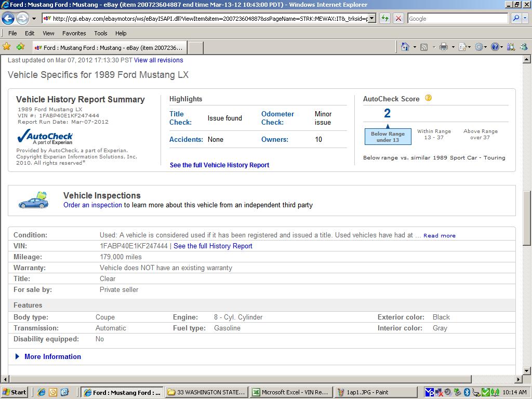Open a new blank tab
This screenshot has height=399, width=532.
point(196,48)
